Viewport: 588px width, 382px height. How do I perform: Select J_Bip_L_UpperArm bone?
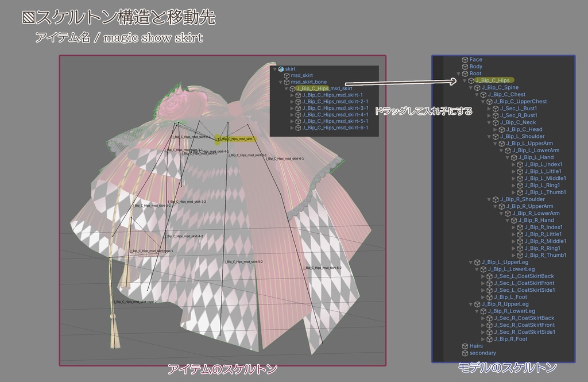click(529, 144)
